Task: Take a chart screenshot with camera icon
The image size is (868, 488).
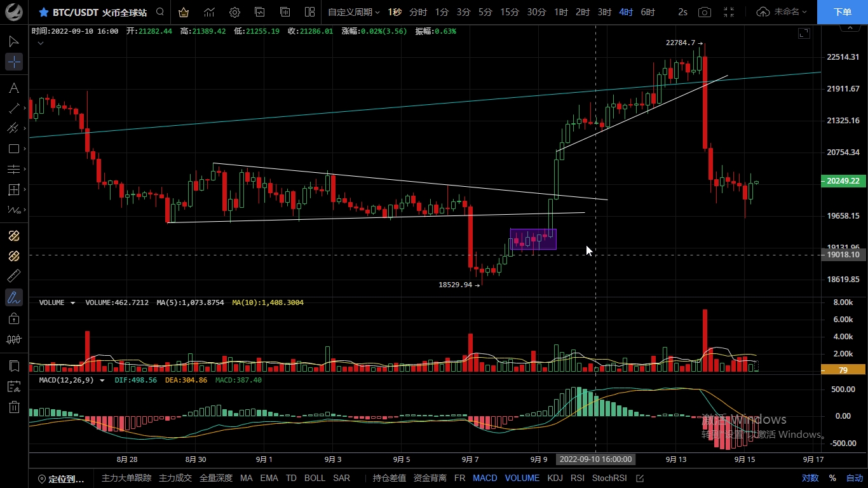Action: tap(704, 12)
